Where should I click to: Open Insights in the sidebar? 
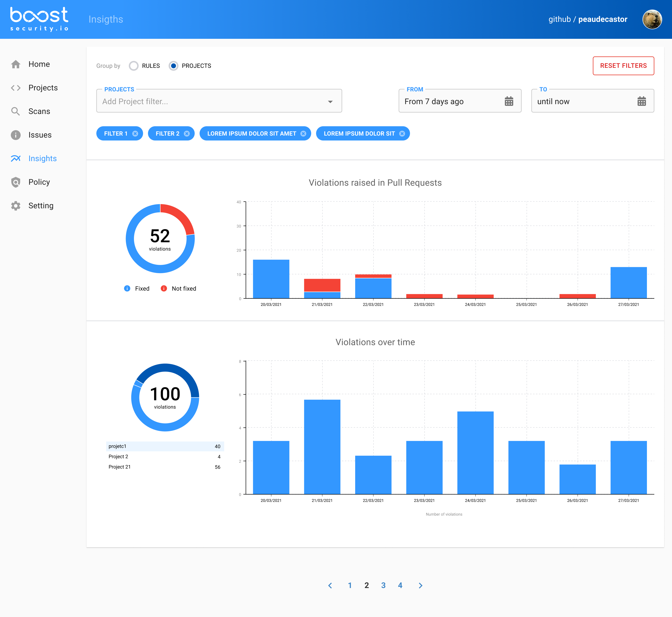tap(43, 158)
